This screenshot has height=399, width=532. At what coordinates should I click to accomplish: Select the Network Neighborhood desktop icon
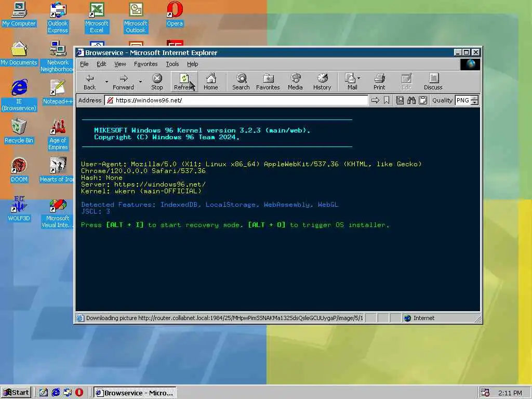[x=57, y=57]
